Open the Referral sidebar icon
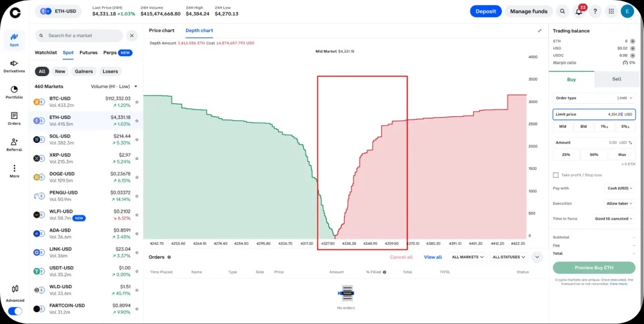The width and height of the screenshot is (644, 324). pyautogui.click(x=14, y=145)
